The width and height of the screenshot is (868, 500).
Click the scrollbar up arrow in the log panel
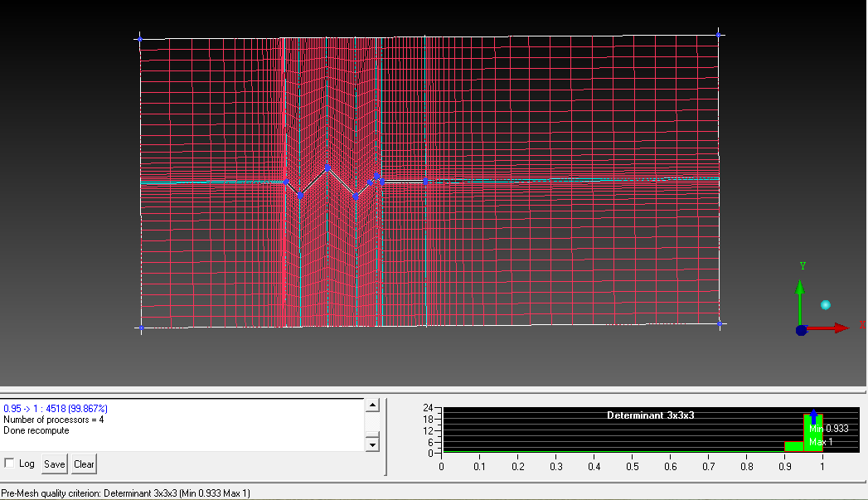tap(373, 405)
